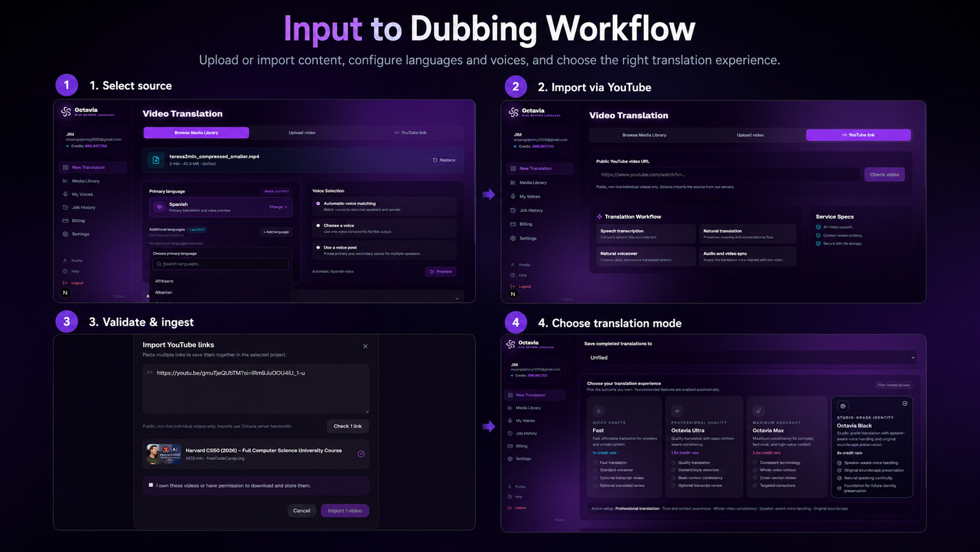The height and width of the screenshot is (552, 980).
Task: Toggle the checkmark on the Harvard CS50 video row
Action: pyautogui.click(x=361, y=454)
